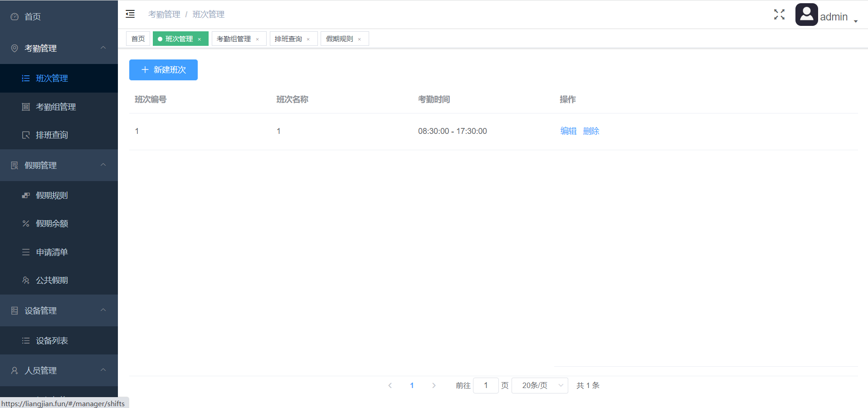
Task: Click the 考勤时间 column header
Action: (x=434, y=99)
